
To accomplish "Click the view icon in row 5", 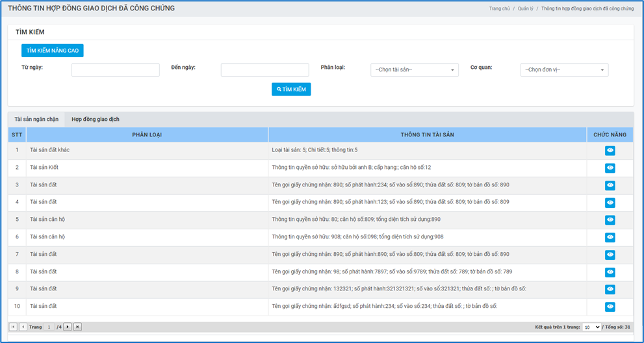I will pos(610,220).
